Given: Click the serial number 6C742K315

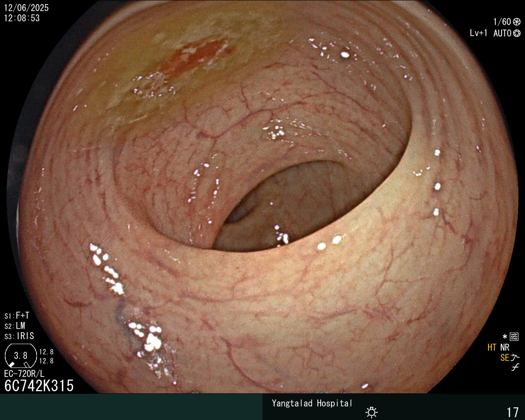Looking at the screenshot, I should click(39, 386).
